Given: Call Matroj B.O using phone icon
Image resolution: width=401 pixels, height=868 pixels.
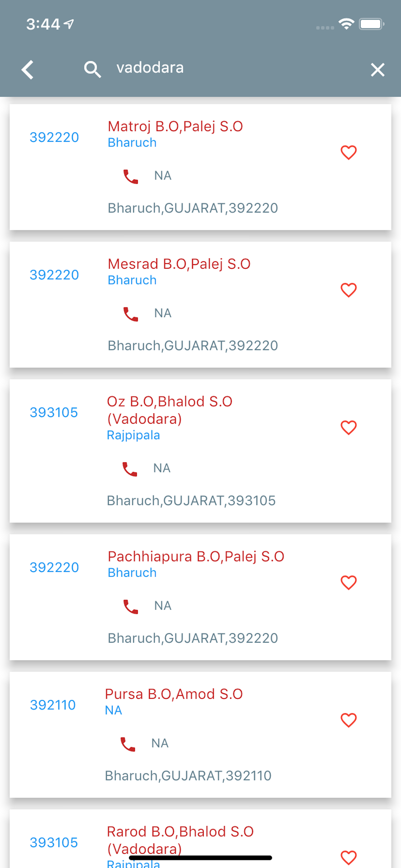Looking at the screenshot, I should [x=130, y=176].
